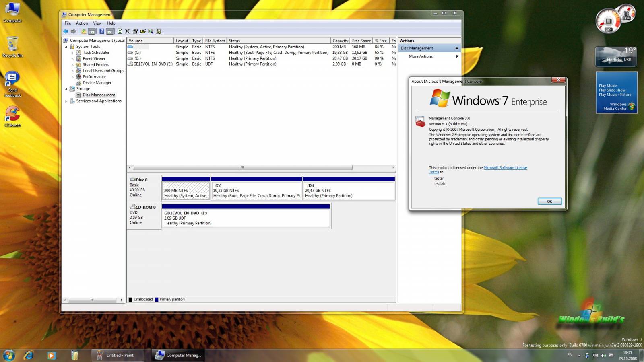Click the Back arrow in the toolbar

click(66, 31)
